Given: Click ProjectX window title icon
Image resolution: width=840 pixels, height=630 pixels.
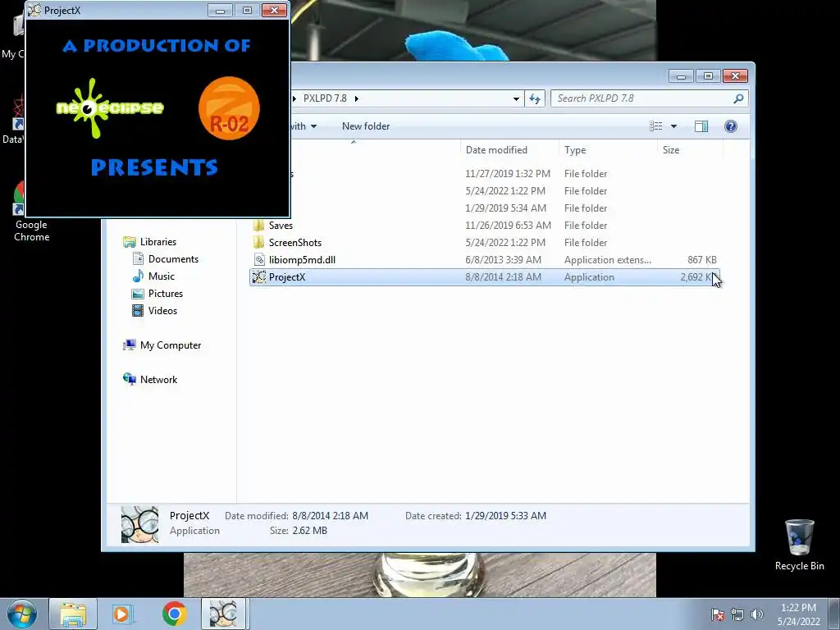Looking at the screenshot, I should 34,10.
